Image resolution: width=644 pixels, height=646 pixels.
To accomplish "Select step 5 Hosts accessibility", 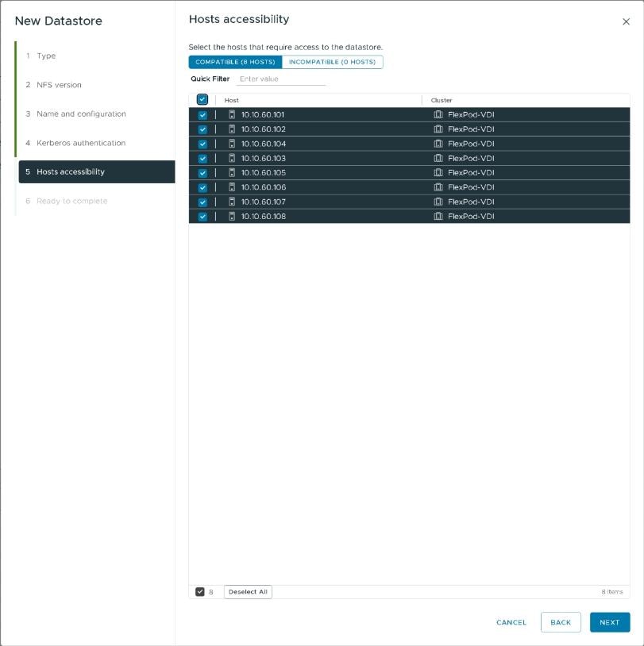I will tap(97, 171).
